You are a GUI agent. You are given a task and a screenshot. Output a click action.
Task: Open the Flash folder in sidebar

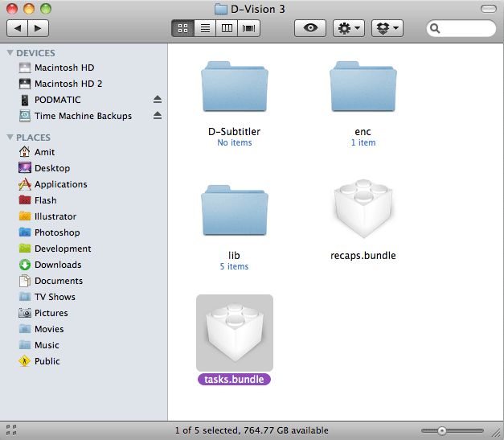click(84, 200)
